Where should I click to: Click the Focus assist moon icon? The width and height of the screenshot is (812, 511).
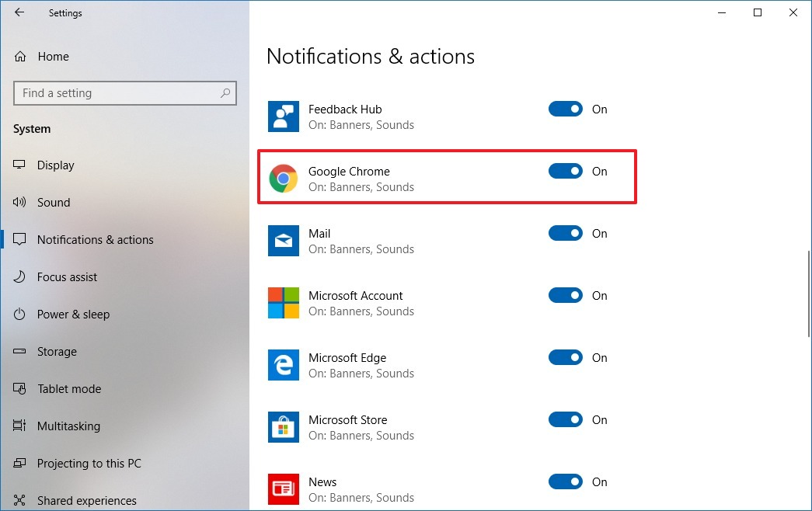(x=19, y=276)
